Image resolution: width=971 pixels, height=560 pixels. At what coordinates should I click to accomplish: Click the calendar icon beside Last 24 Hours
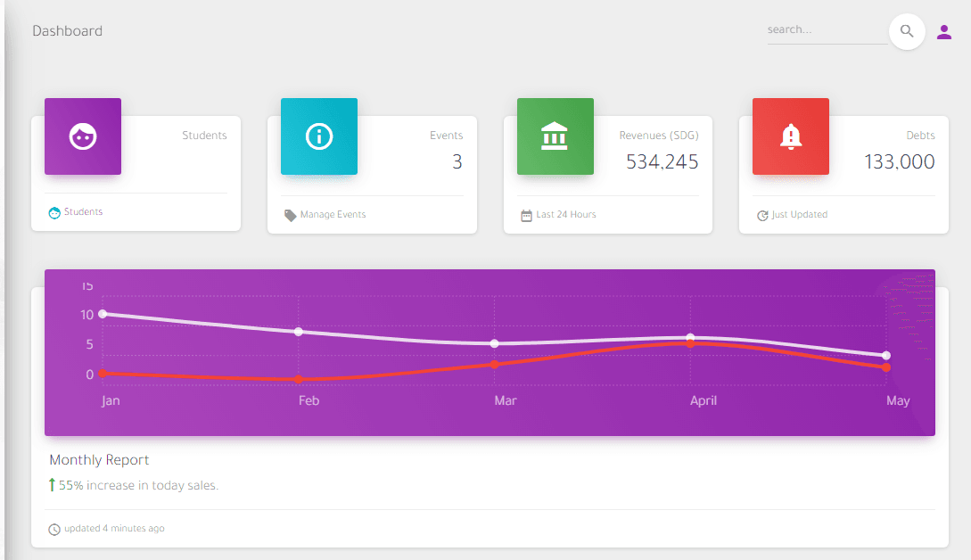[x=526, y=215]
